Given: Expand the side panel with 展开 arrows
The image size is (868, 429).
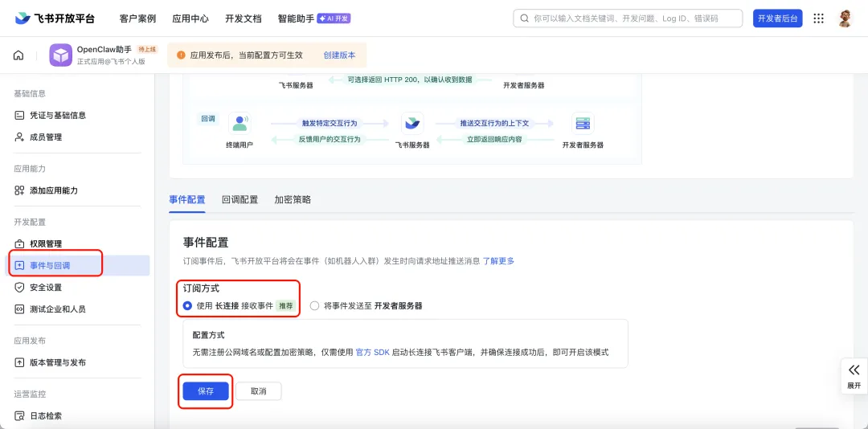Looking at the screenshot, I should (x=854, y=377).
